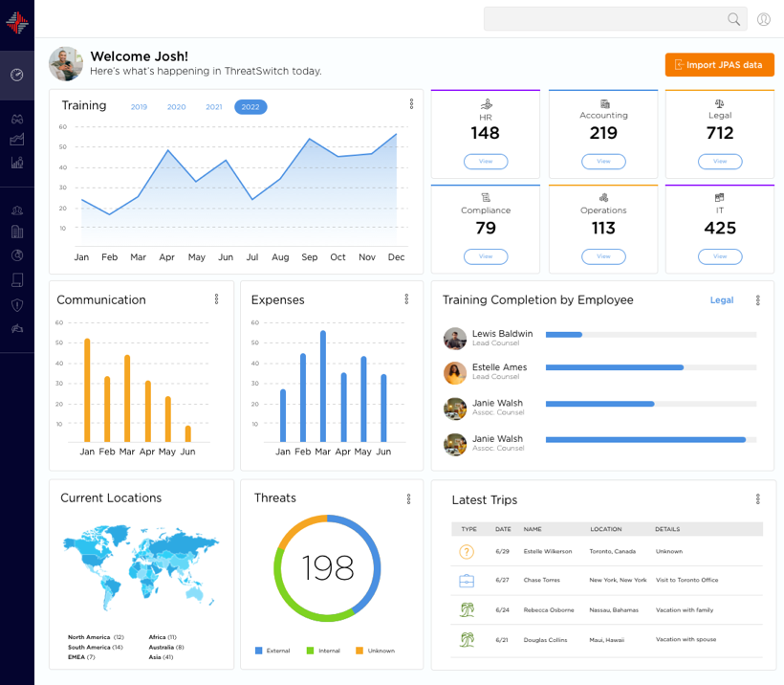Click the shield security icon in sidebar
Viewport: 784px width, 685px height.
coord(17,304)
